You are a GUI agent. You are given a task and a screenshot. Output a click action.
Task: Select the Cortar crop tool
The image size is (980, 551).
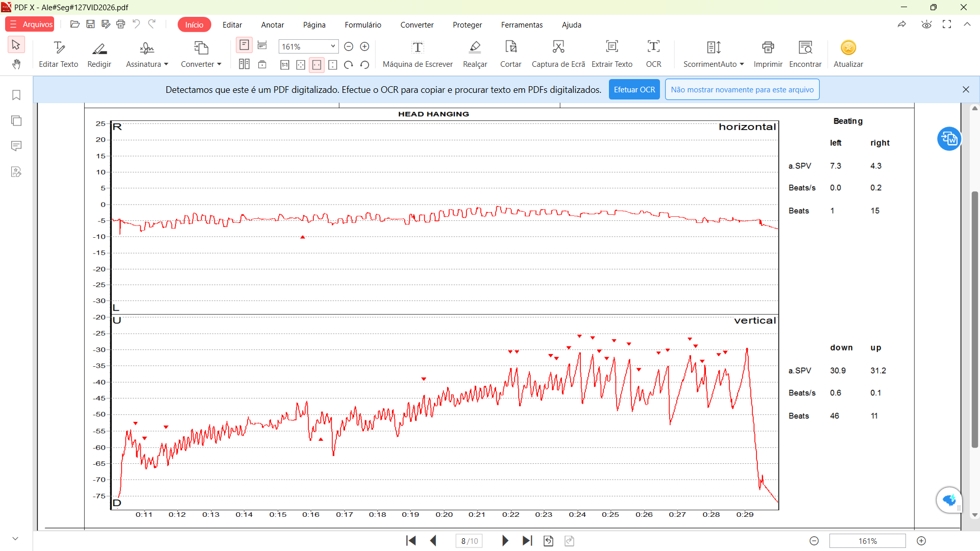510,54
